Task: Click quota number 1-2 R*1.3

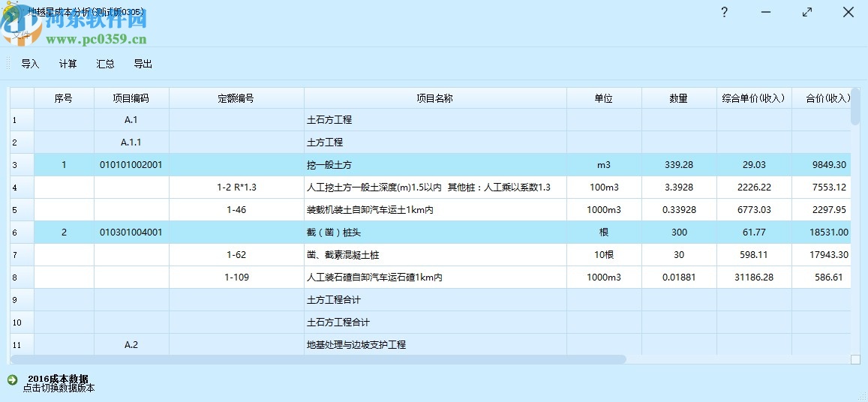Action: [x=236, y=187]
